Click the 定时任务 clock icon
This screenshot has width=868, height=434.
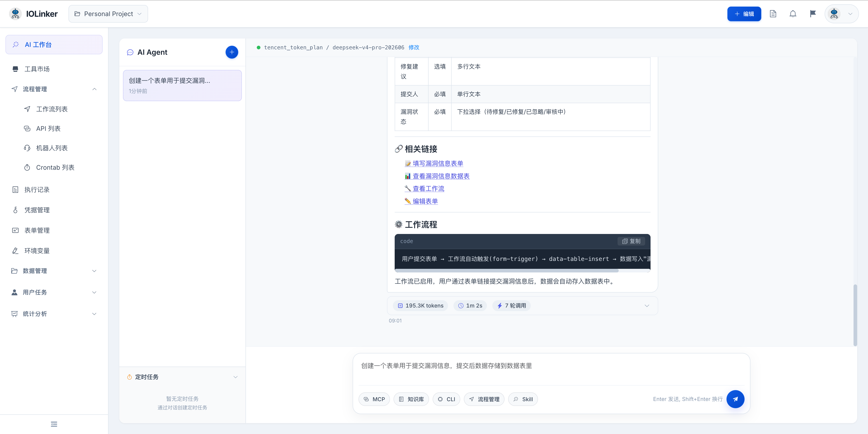(129, 377)
